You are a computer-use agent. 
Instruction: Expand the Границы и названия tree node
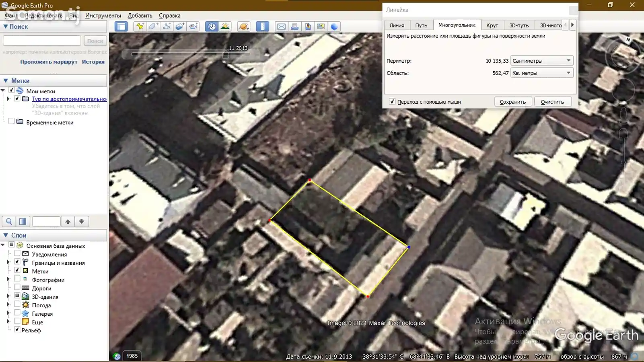(x=8, y=262)
